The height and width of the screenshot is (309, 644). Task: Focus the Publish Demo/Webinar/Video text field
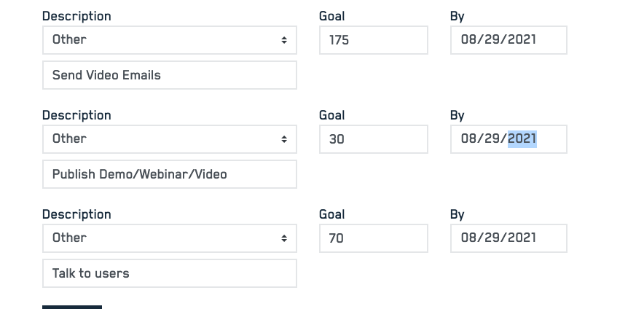tap(169, 174)
